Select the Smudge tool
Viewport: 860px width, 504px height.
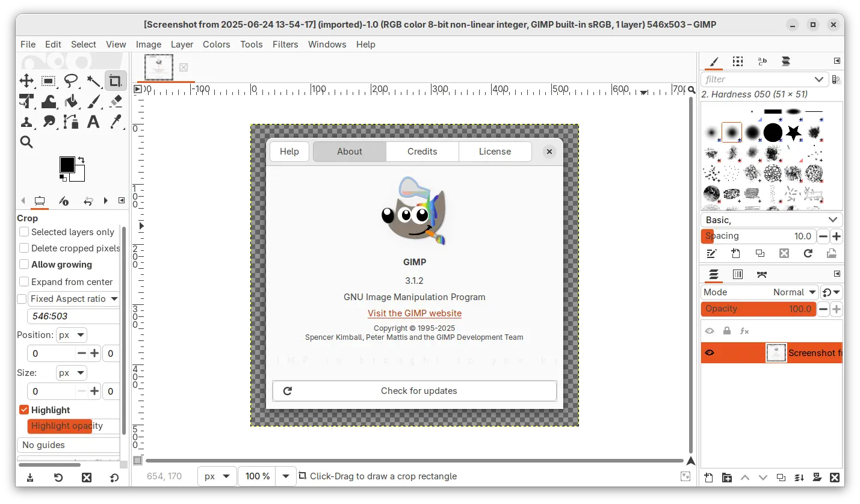[x=49, y=121]
